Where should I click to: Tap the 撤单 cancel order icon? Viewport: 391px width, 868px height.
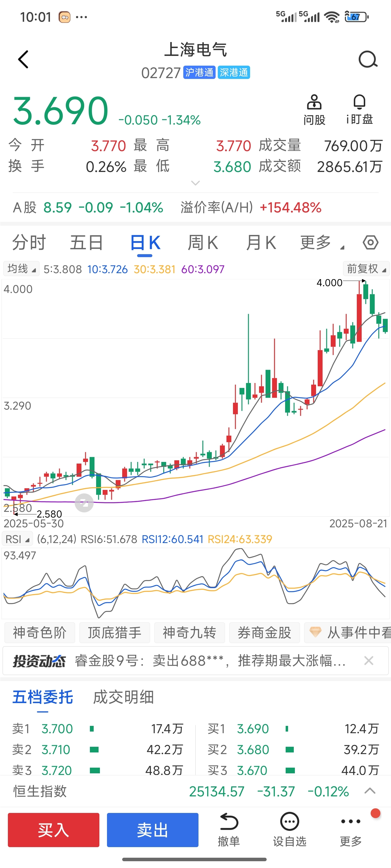pyautogui.click(x=229, y=829)
